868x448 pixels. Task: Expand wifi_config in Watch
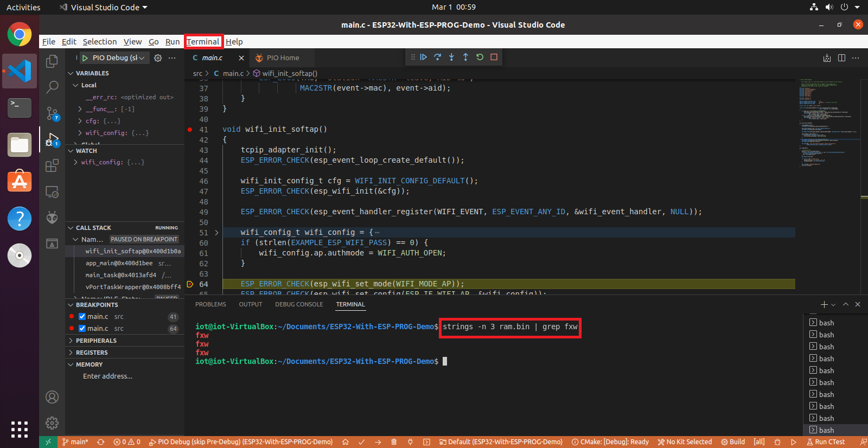[76, 162]
